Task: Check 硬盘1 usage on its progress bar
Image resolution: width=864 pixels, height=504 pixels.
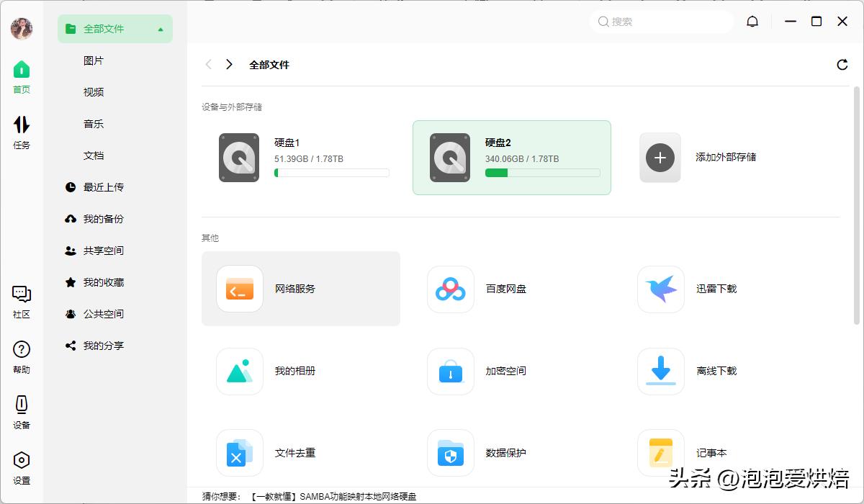Action: 331,172
